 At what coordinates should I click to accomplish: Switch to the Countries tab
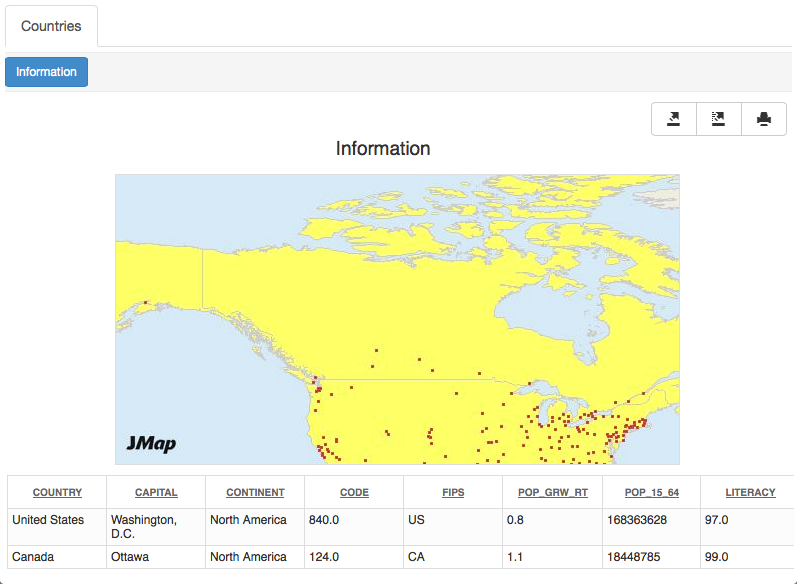(51, 26)
